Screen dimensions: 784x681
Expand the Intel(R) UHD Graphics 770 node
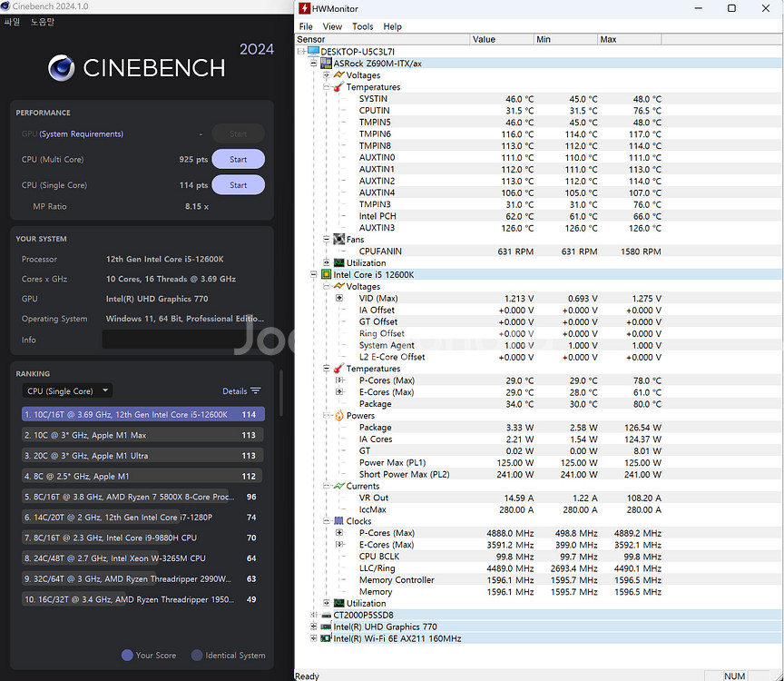pos(314,627)
